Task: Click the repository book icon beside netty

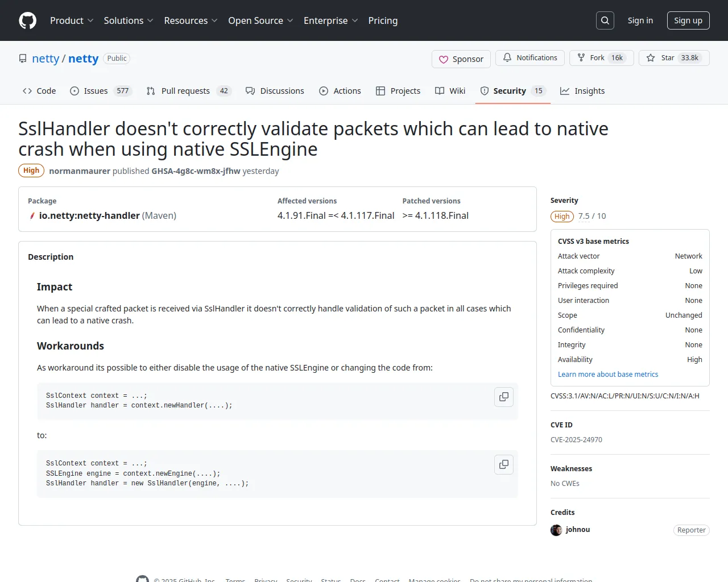Action: (23, 59)
